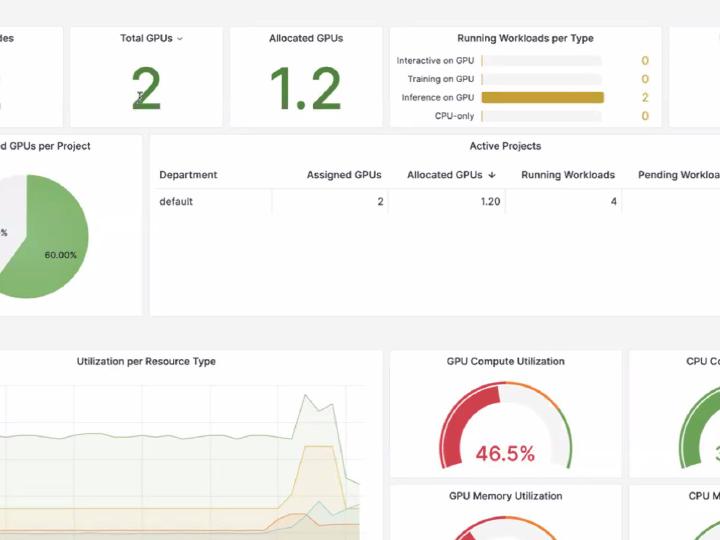This screenshot has height=540, width=720.
Task: Click the GPU Compute Utilization gauge value 46.5%
Action: click(x=505, y=453)
